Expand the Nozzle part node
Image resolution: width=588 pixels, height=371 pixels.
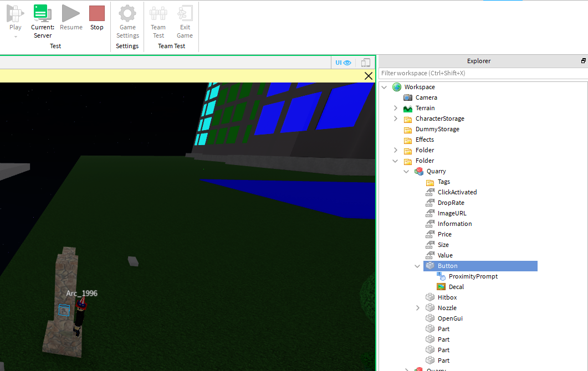[x=417, y=308]
